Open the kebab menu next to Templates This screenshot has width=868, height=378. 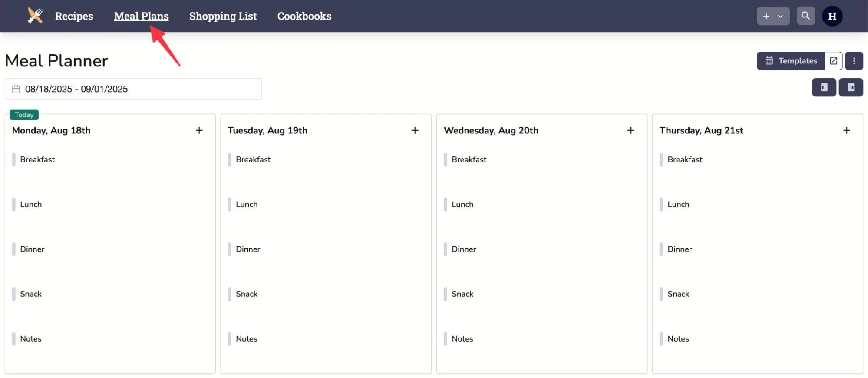[x=854, y=60]
